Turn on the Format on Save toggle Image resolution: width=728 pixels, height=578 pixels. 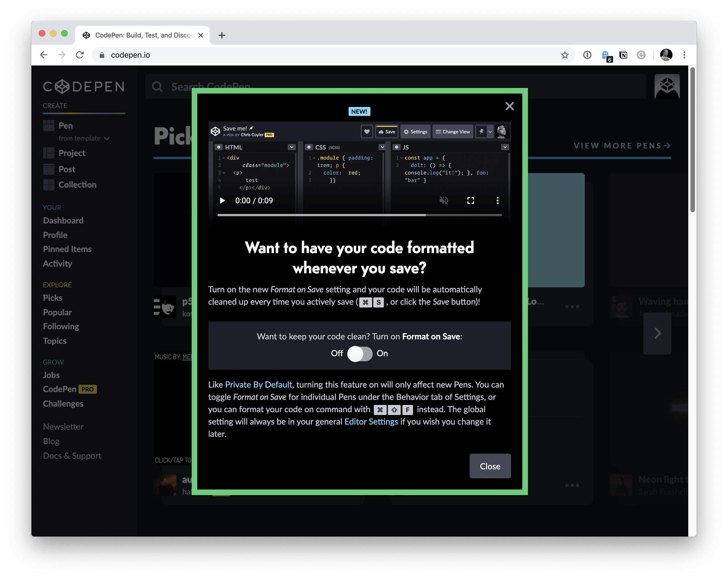[360, 354]
